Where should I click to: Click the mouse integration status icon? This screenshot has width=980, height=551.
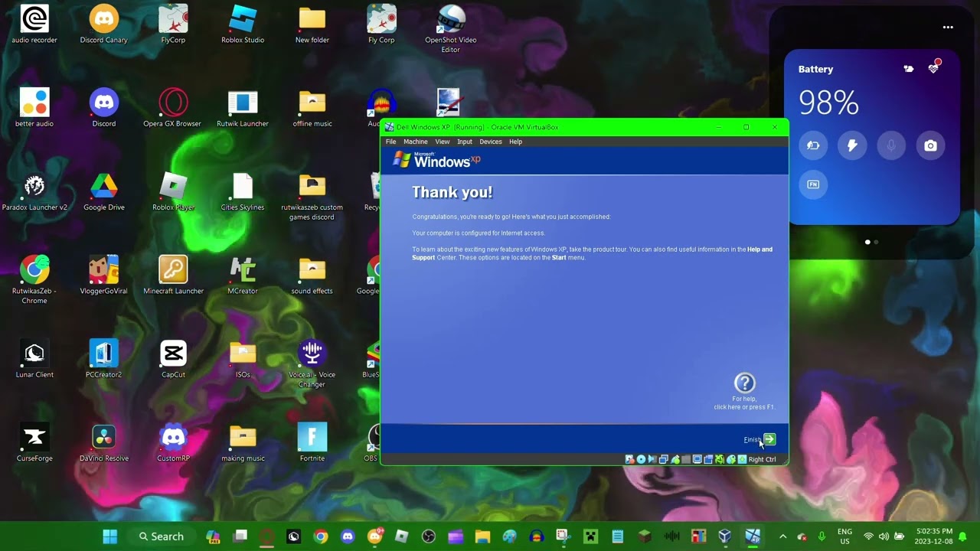coord(731,459)
